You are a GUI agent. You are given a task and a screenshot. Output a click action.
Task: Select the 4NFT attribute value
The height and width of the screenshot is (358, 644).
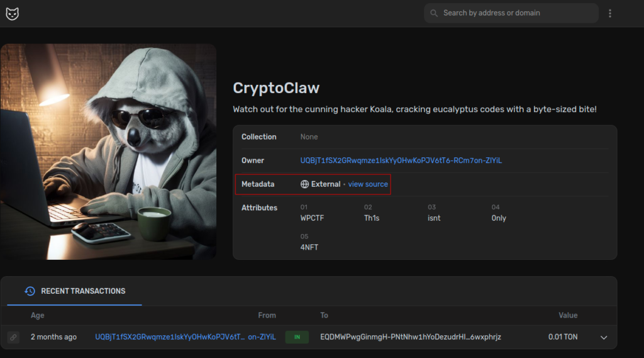309,247
